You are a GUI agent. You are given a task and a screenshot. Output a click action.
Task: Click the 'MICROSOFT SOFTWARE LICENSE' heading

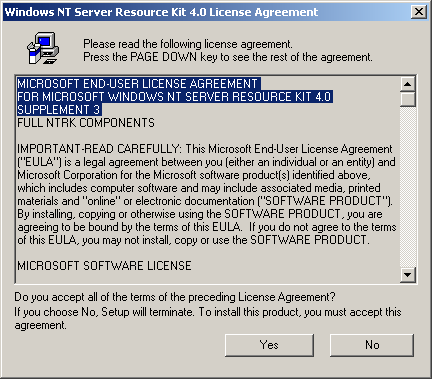[x=104, y=266]
